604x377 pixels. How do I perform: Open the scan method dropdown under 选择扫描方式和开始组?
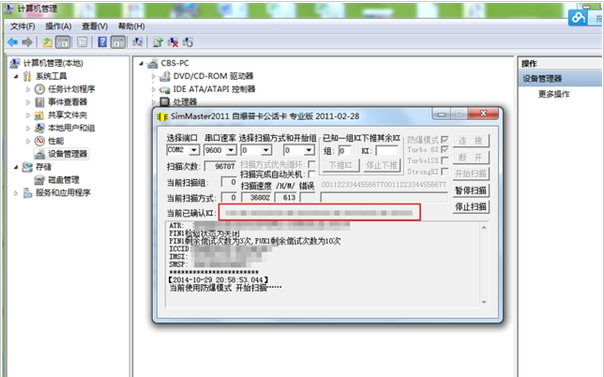coord(266,150)
